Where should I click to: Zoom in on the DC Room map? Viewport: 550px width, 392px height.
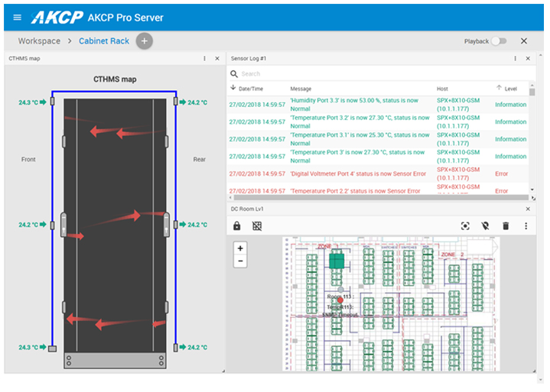[240, 248]
